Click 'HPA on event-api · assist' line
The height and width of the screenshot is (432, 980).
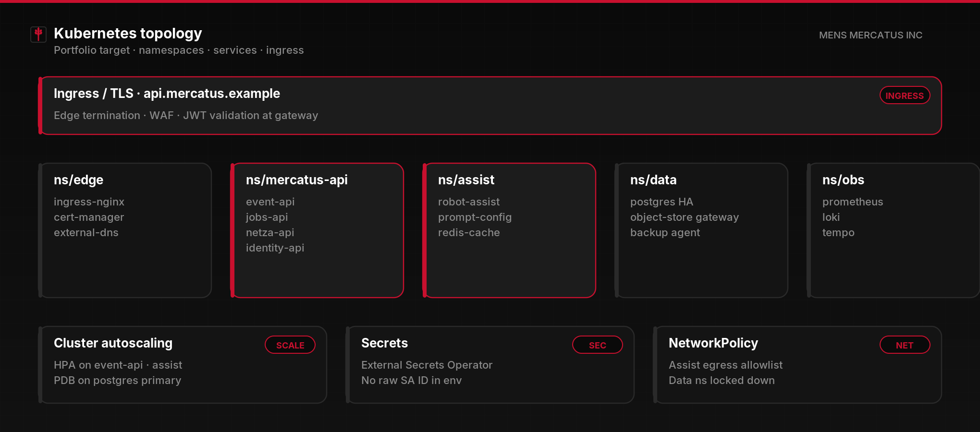(118, 365)
